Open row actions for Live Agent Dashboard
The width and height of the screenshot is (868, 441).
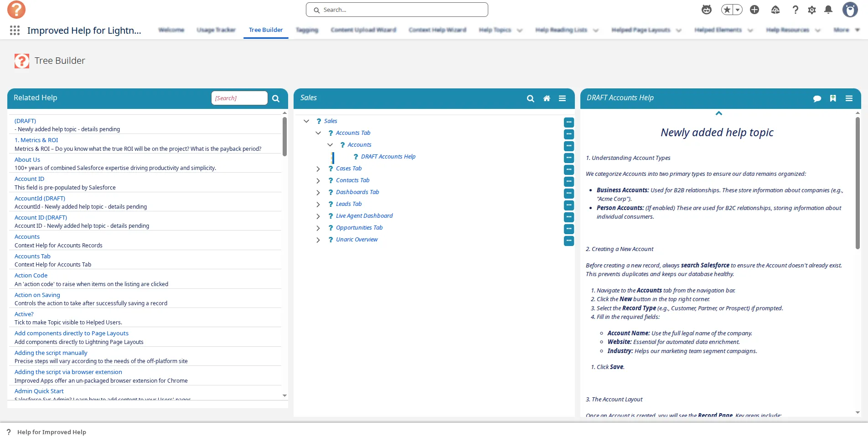click(x=569, y=217)
